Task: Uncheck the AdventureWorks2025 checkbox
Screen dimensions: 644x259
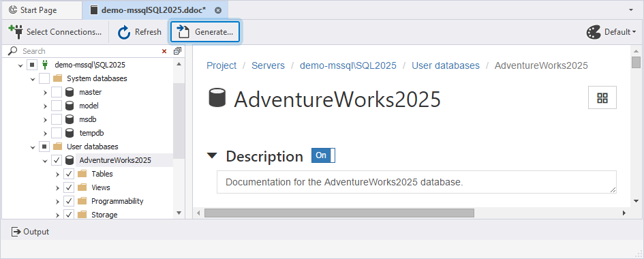Action: (57, 160)
